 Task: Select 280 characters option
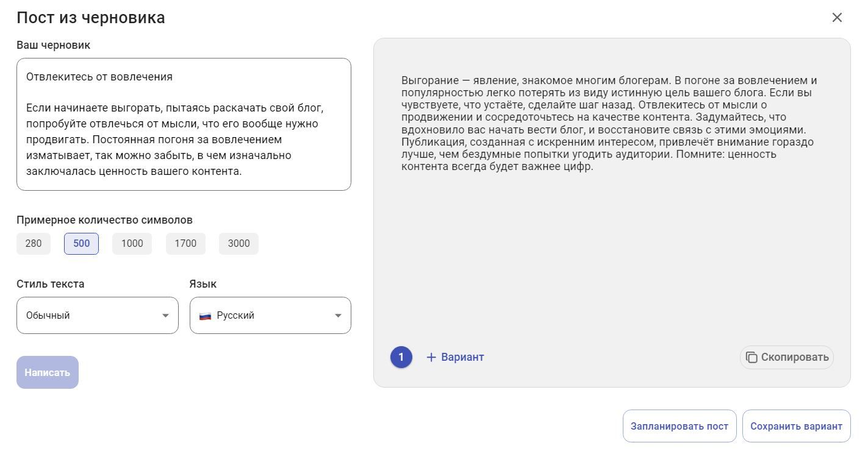[34, 244]
